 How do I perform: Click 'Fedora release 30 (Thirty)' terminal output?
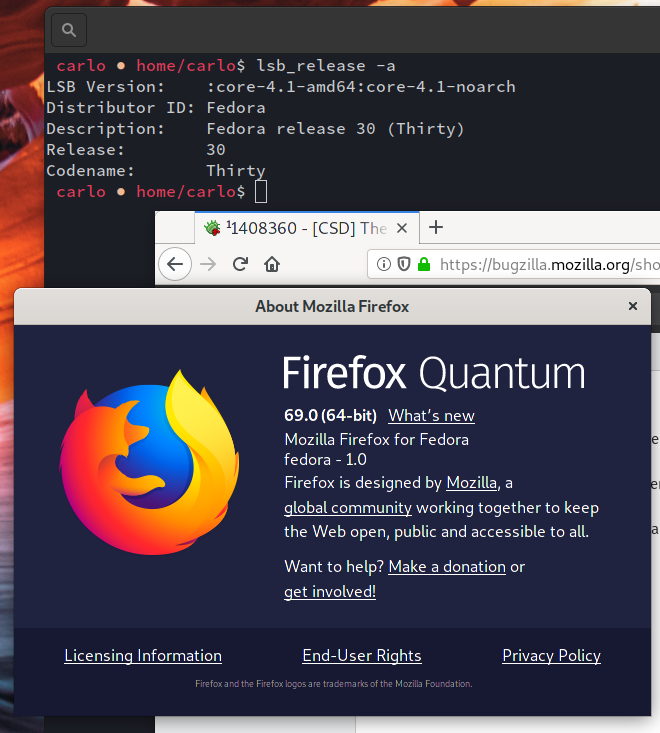(335, 129)
